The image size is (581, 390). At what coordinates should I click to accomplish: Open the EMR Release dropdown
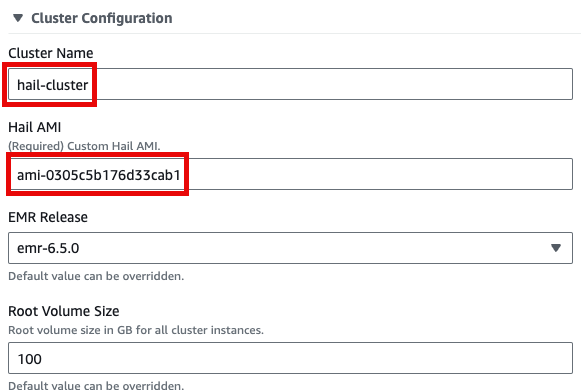click(x=290, y=248)
